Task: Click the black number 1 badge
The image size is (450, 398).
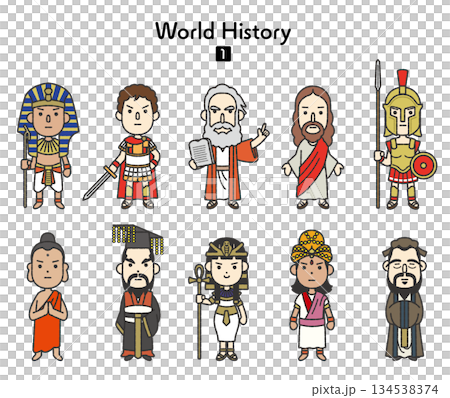Action: 223,54
